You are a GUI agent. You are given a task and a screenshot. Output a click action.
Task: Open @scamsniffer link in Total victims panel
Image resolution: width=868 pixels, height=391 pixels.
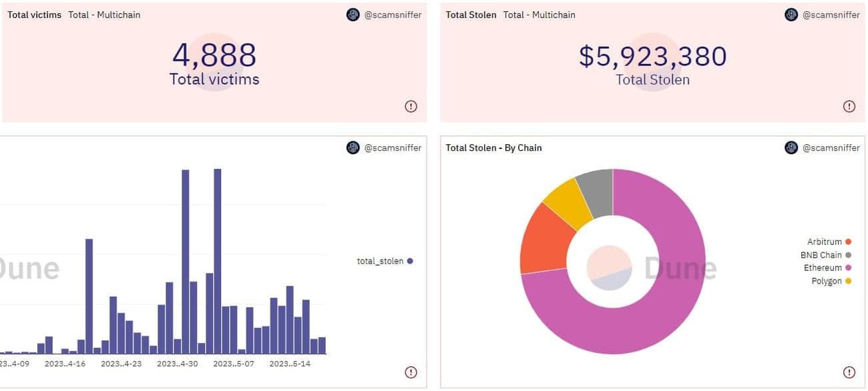393,15
